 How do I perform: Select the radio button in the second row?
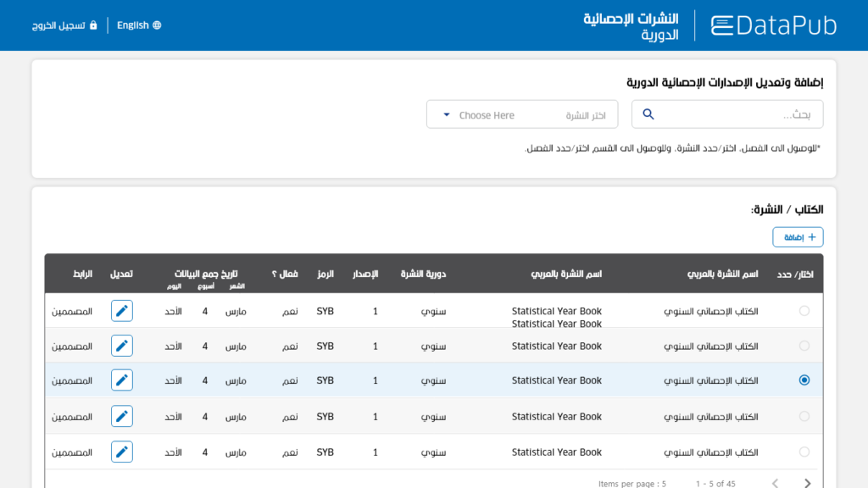coord(804,345)
